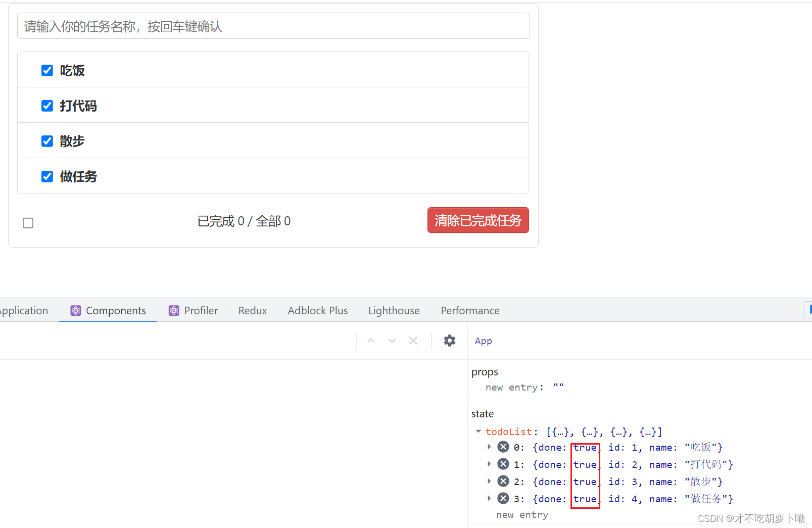Click the task name input field

click(273, 26)
